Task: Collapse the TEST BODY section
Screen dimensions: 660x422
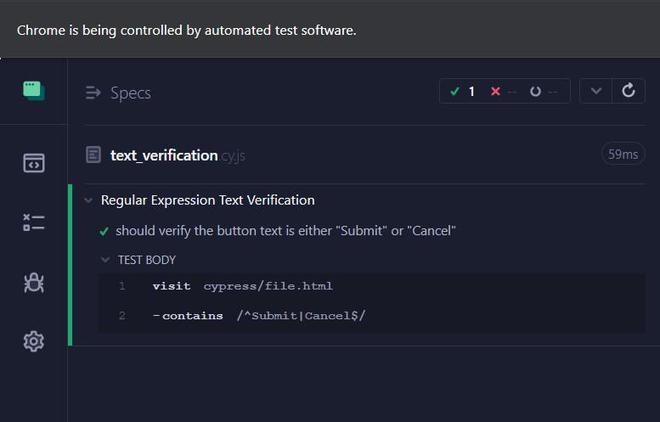Action: (106, 260)
